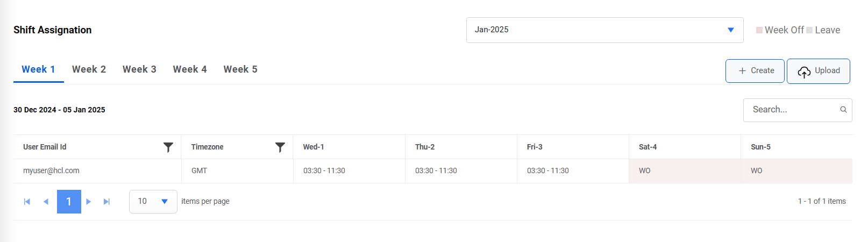Click the search magnifier icon

(843, 110)
